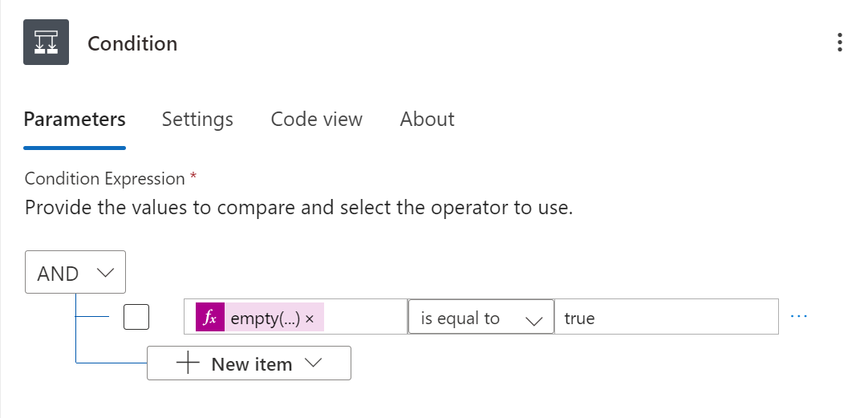Switch to the Settings tab
The image size is (868, 418).
point(197,120)
